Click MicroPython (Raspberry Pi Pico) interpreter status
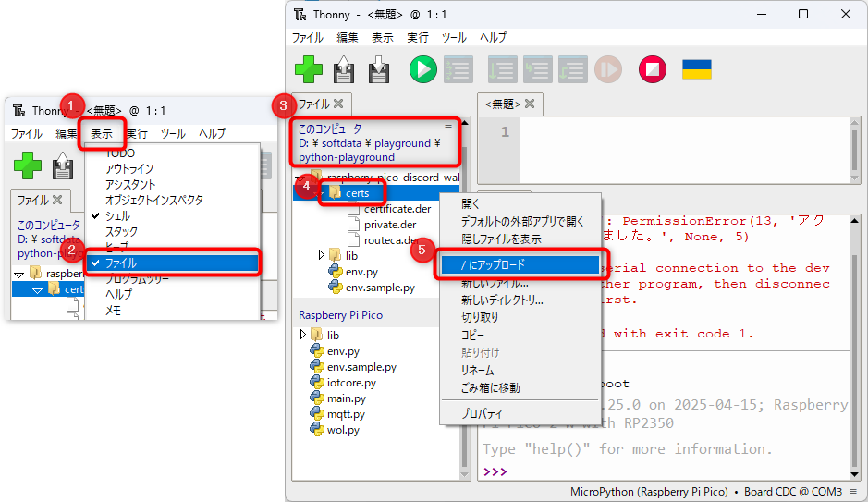Image resolution: width=868 pixels, height=502 pixels. 649,492
